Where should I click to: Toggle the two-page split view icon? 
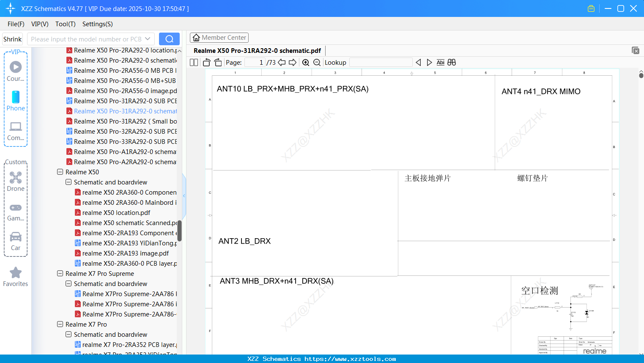tap(194, 63)
